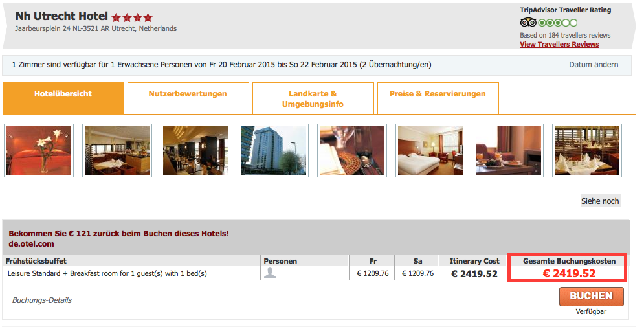
Task: Open the Buchungs-Details link
Action: [42, 300]
